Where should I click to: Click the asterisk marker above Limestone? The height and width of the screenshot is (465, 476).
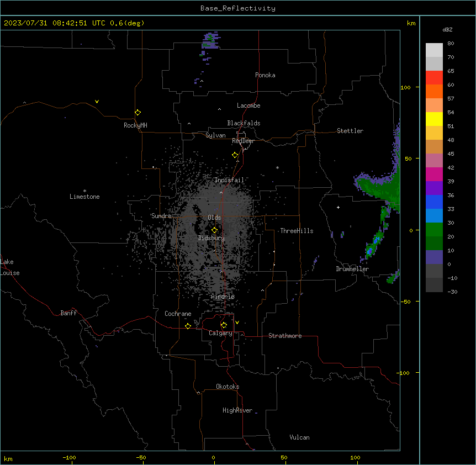84,191
